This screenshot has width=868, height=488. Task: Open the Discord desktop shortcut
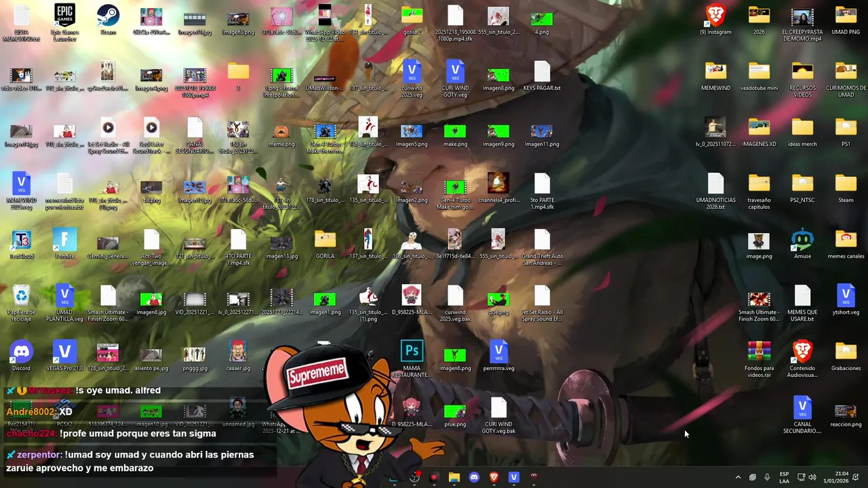[x=21, y=356]
